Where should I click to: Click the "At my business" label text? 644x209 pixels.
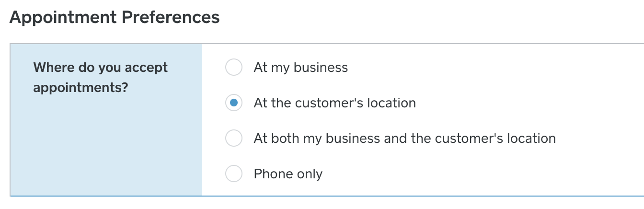[300, 68]
